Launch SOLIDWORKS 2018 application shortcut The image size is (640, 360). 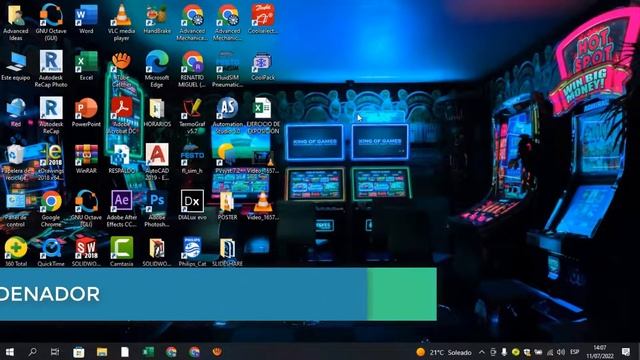[x=86, y=252]
